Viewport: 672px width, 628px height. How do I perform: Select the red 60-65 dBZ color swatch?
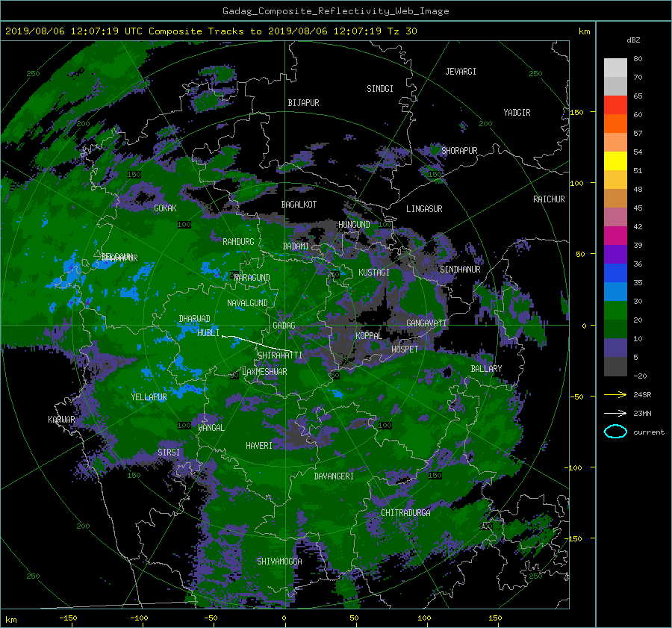coord(615,105)
